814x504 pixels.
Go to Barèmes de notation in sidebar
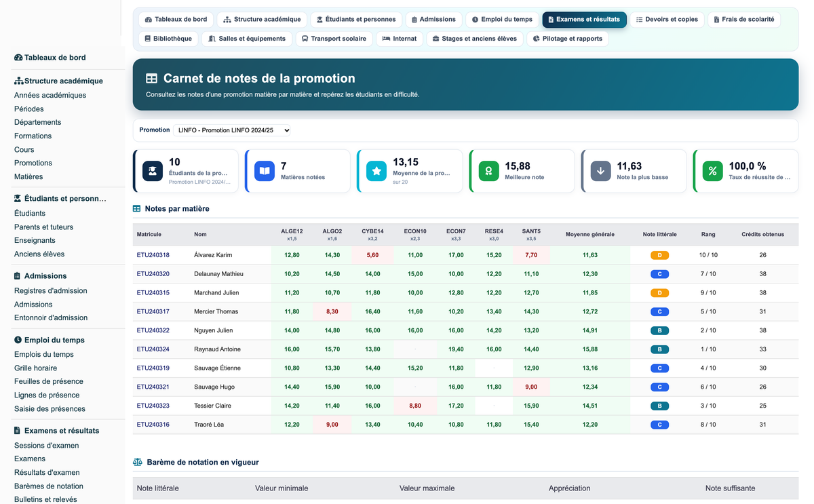pyautogui.click(x=49, y=486)
